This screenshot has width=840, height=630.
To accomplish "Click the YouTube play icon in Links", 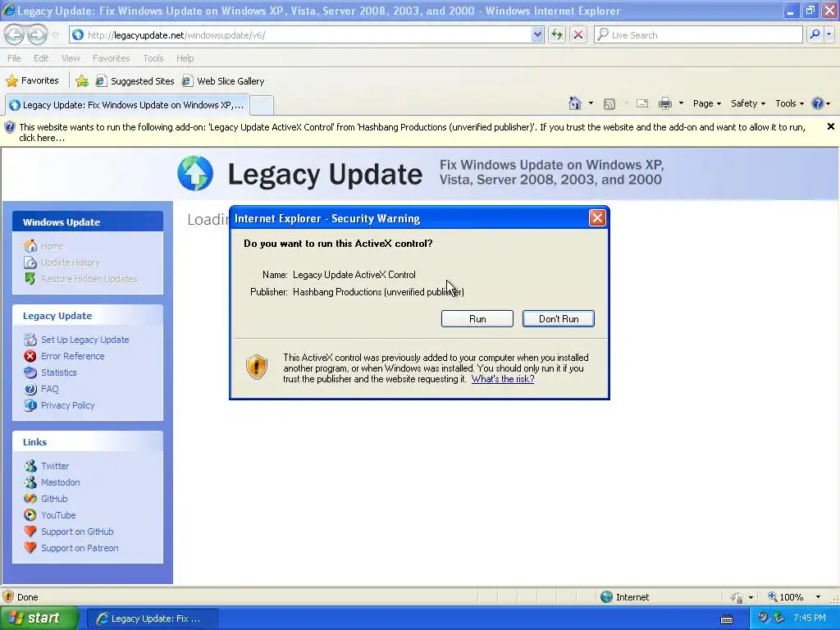I will (30, 515).
